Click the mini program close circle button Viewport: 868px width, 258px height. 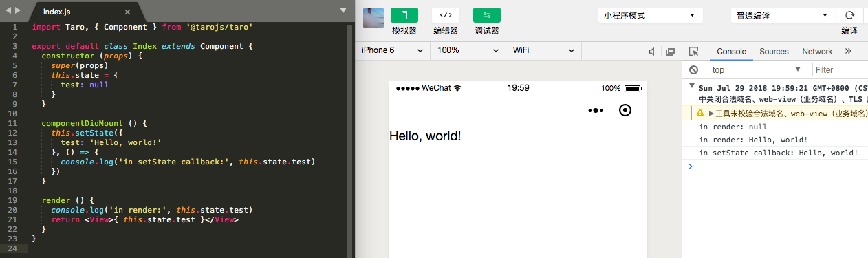pos(625,110)
